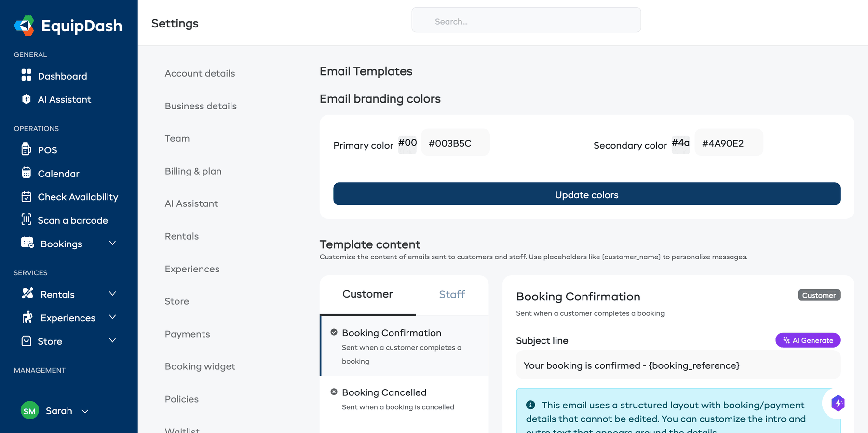The height and width of the screenshot is (433, 868).
Task: Open Account details settings
Action: [200, 73]
